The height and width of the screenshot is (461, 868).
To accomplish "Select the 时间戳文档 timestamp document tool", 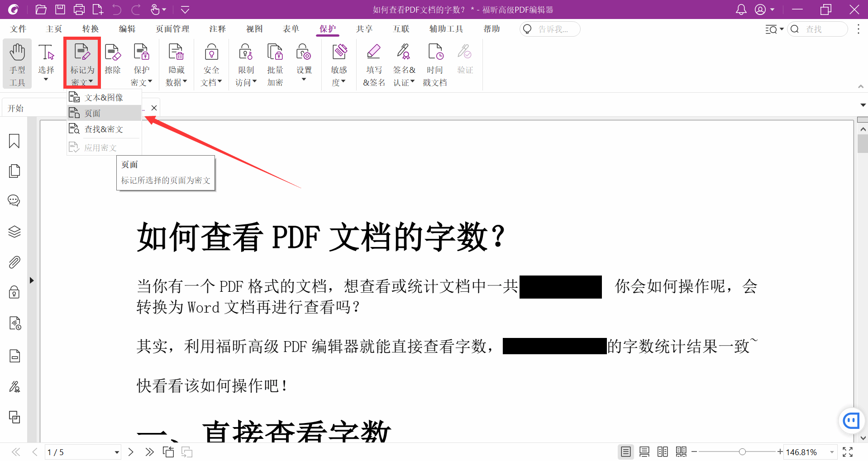I will click(434, 63).
